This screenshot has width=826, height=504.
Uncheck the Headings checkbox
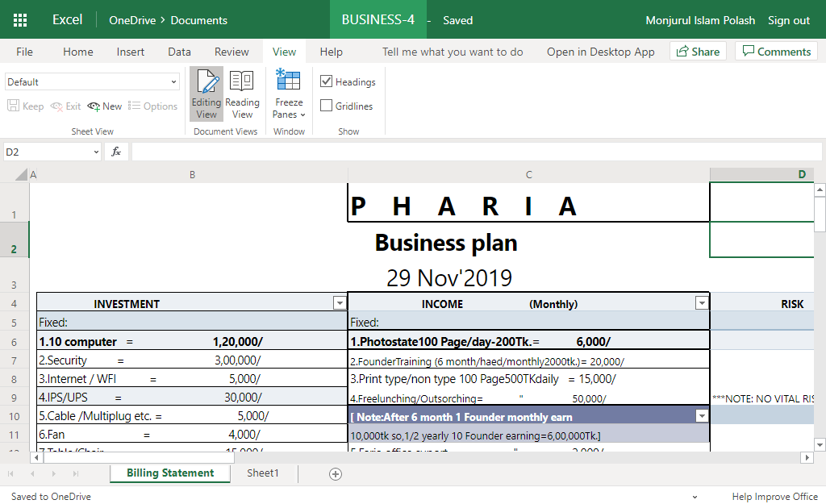[x=327, y=81]
